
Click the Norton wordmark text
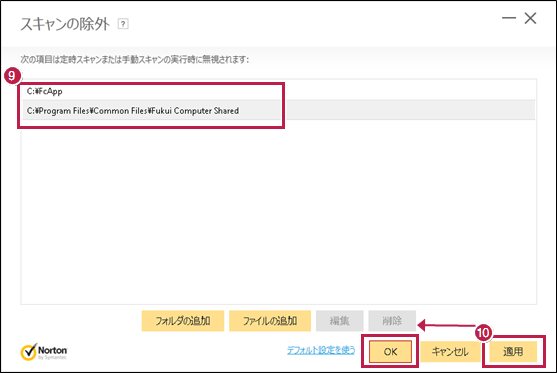(x=53, y=350)
